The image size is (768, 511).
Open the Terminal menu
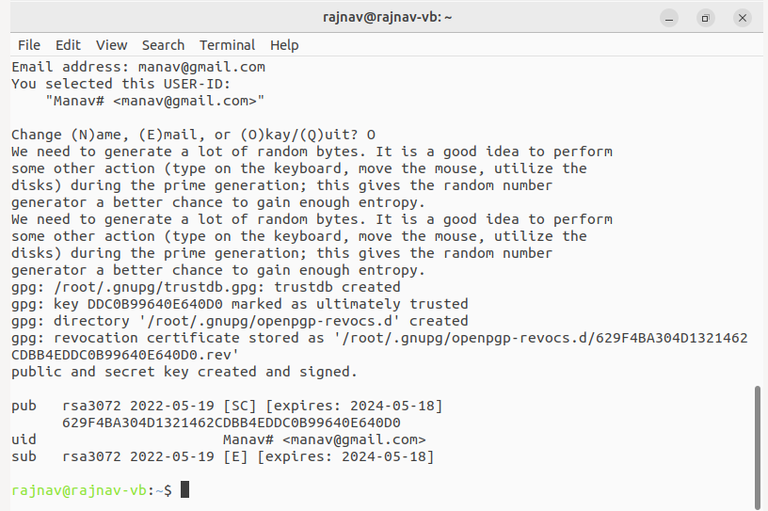pyautogui.click(x=227, y=45)
